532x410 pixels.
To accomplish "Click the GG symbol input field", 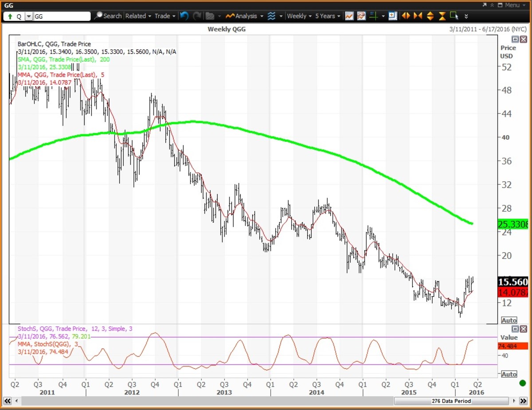I will click(x=62, y=16).
